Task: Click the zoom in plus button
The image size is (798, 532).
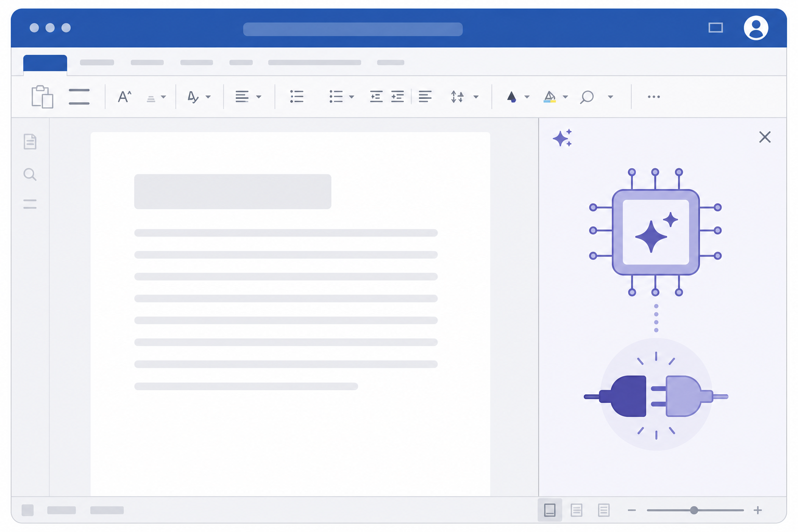Action: [758, 510]
